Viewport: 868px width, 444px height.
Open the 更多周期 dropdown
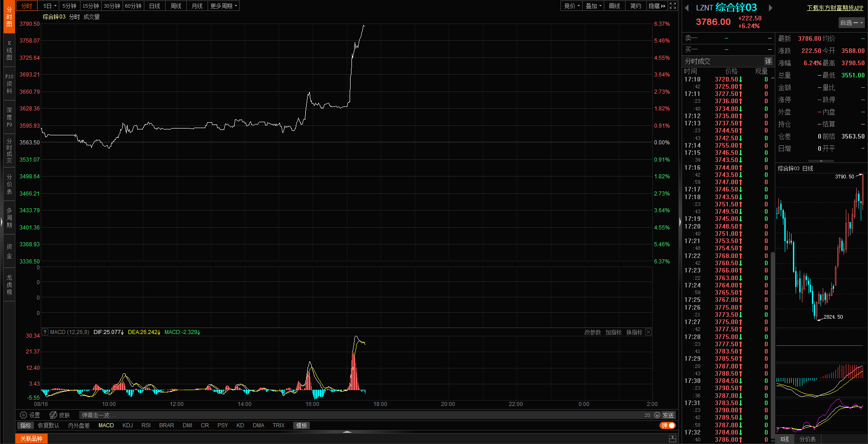223,6
